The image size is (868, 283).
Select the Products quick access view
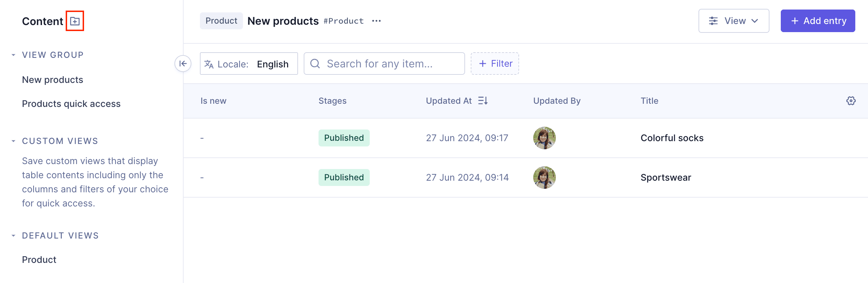tap(71, 103)
